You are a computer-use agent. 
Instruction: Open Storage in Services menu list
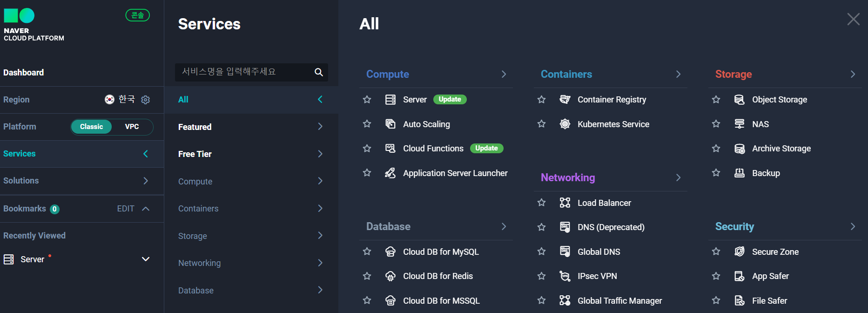click(x=251, y=236)
